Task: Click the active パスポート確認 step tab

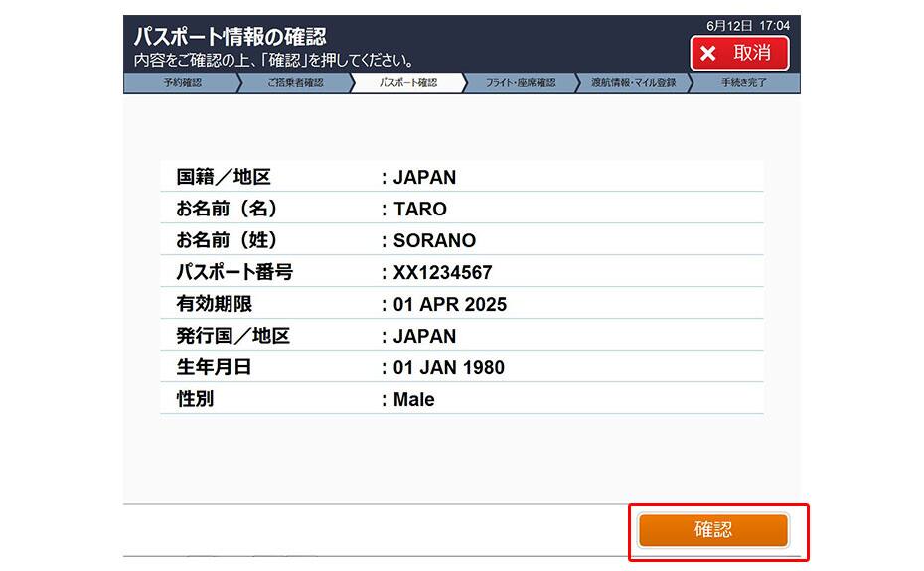Action: tap(407, 83)
